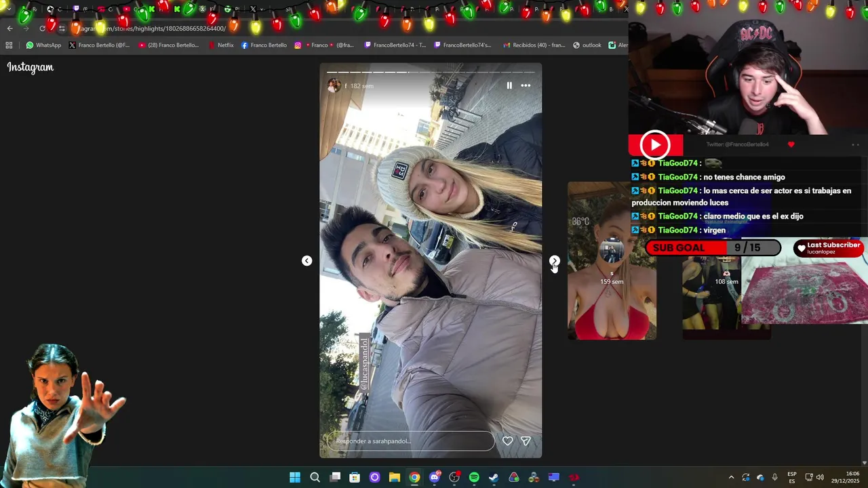Open the Facebook 'Franco Bertello' bookmark
This screenshot has height=488, width=868.
(264, 45)
